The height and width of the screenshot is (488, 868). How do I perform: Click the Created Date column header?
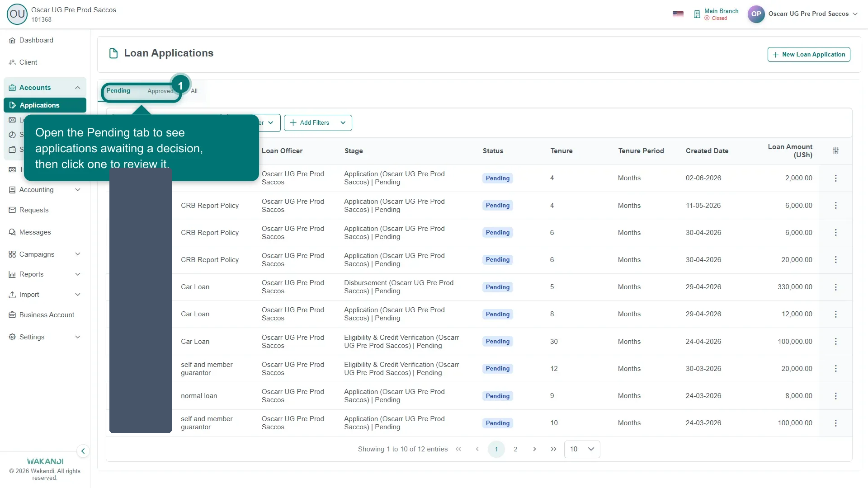tap(707, 151)
